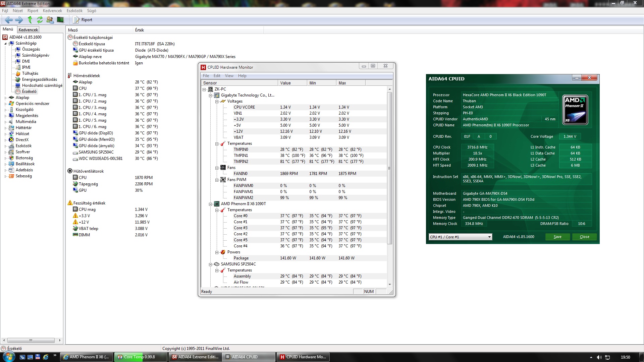The image size is (644, 362).
Task: Select Energiagazdálkodás tree item
Action: [x=40, y=79]
